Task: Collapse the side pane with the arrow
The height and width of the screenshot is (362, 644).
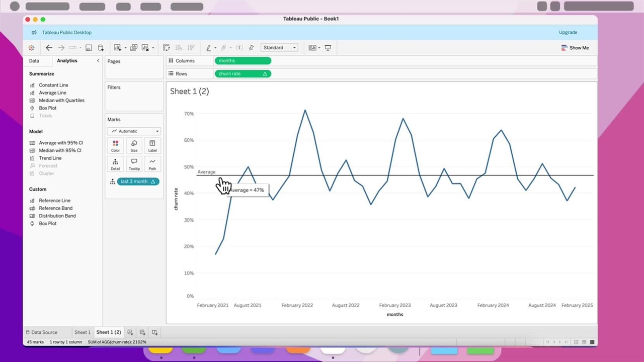Action: pyautogui.click(x=98, y=61)
